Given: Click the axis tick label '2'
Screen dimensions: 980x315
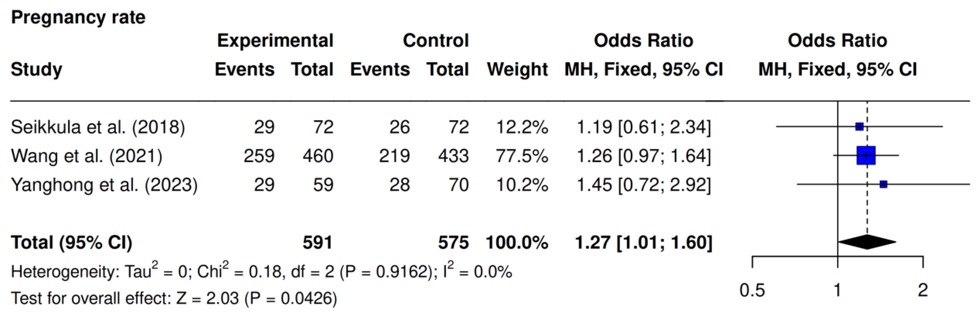Looking at the screenshot, I should 923,291.
